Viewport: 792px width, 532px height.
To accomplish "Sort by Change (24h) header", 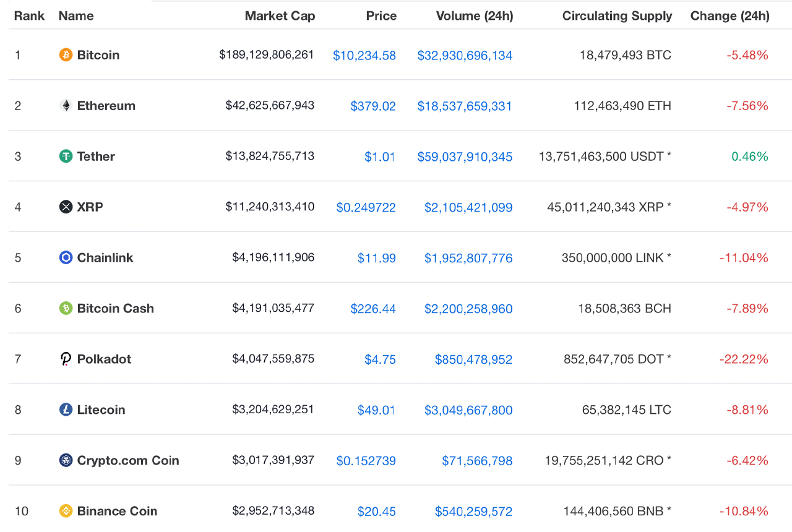I will (730, 16).
